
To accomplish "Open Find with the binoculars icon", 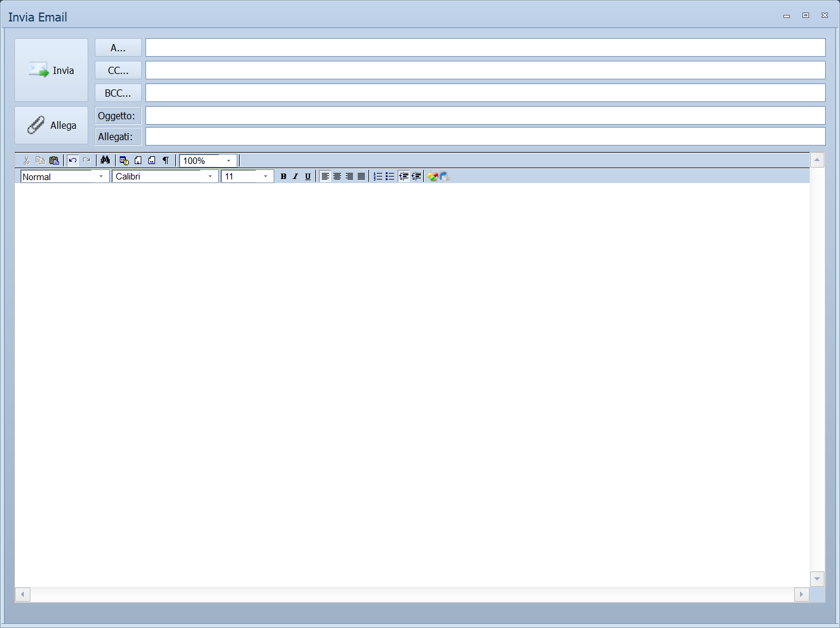I will pos(106,160).
